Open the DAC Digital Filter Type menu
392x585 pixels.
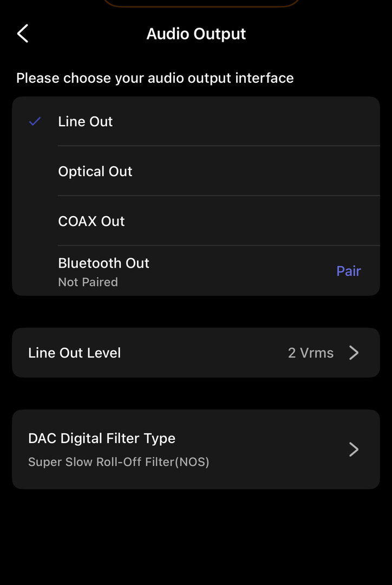[x=102, y=439]
